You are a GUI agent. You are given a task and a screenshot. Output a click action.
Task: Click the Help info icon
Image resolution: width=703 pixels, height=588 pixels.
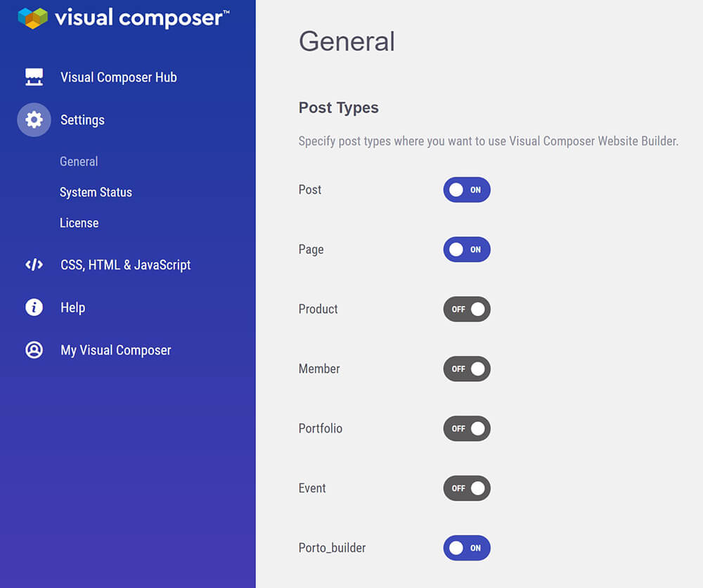34,307
